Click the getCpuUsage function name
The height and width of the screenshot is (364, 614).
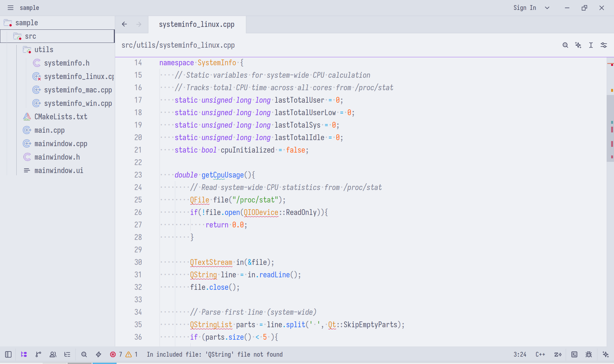pos(223,175)
